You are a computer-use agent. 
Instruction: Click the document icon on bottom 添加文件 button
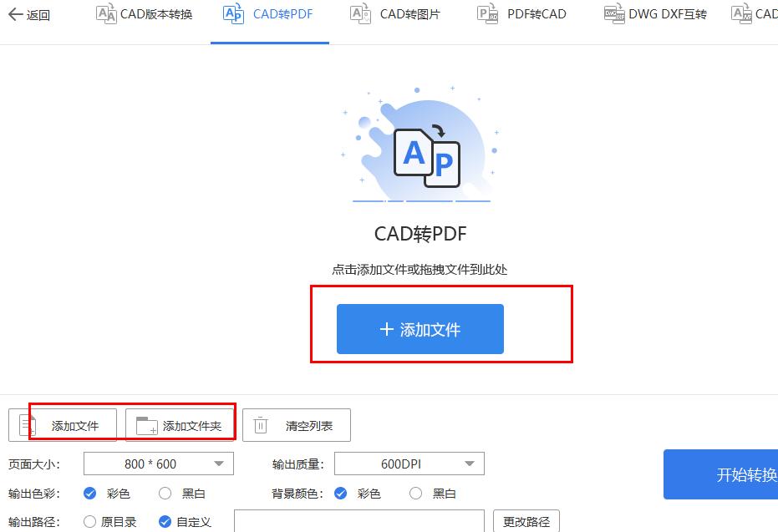[28, 425]
